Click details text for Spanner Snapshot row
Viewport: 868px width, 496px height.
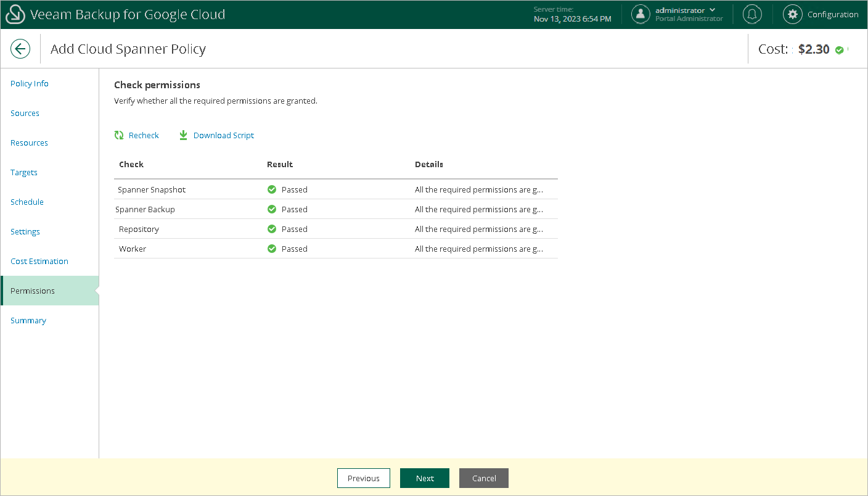pyautogui.click(x=479, y=189)
